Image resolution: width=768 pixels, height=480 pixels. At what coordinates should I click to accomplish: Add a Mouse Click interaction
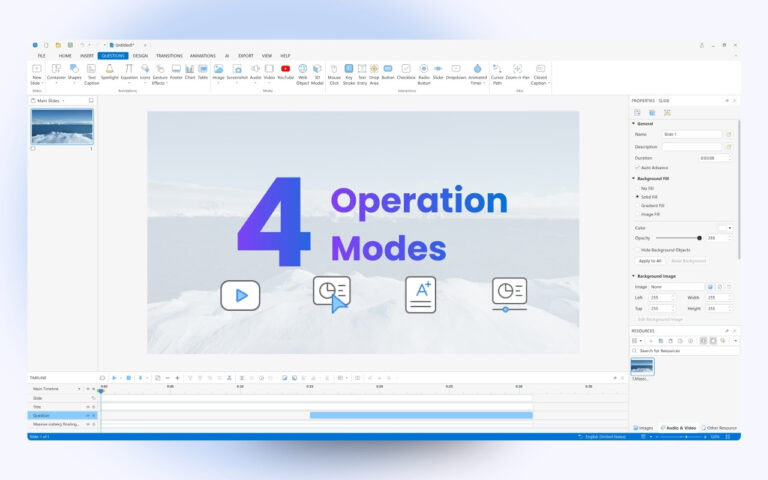(x=334, y=74)
